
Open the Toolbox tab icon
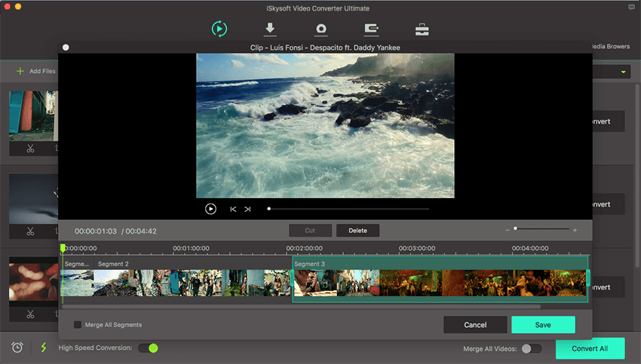(x=422, y=29)
